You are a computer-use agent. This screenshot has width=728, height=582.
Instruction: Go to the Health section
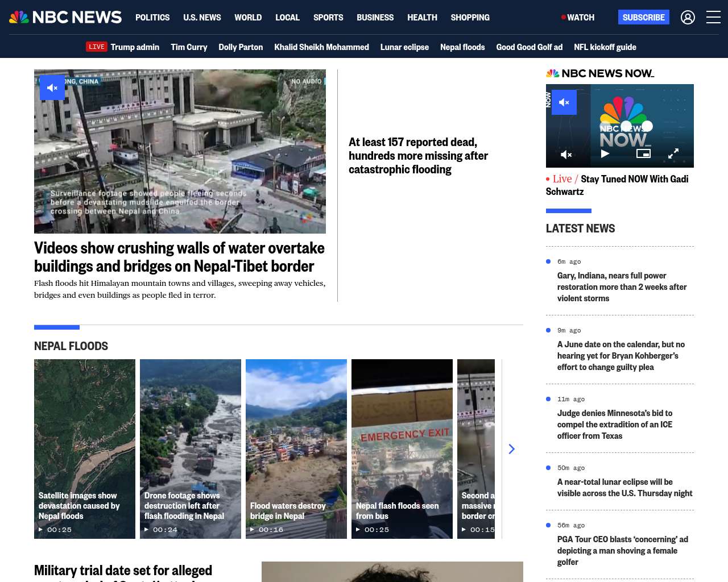[422, 18]
